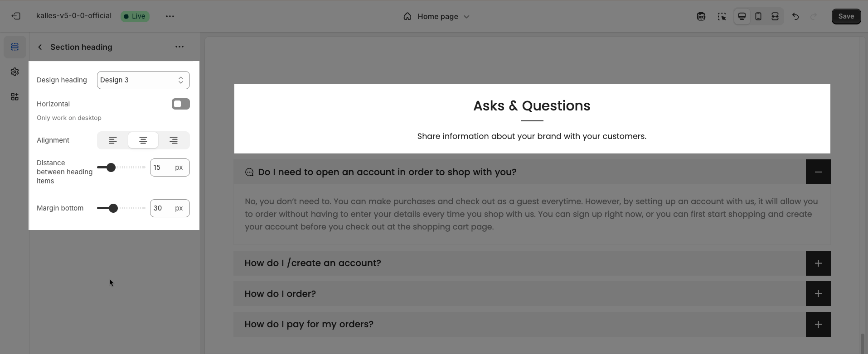
Task: Toggle the inspector selection icon
Action: coord(722,16)
